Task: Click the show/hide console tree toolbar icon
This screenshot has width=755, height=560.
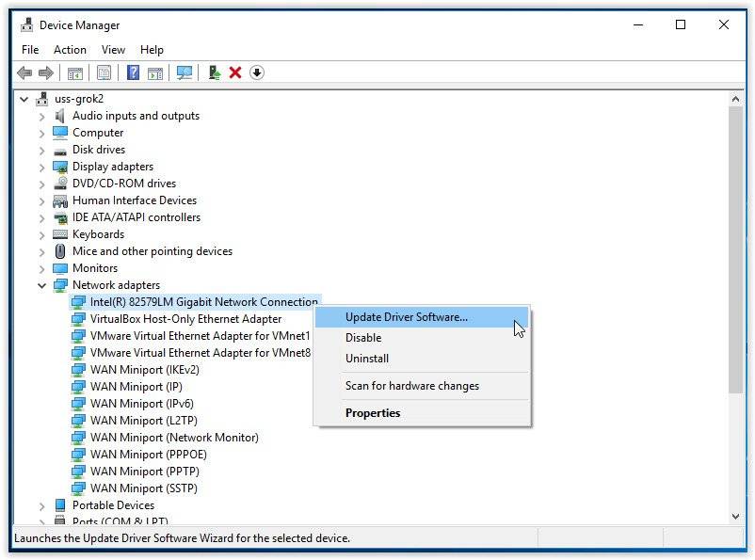Action: click(x=75, y=73)
